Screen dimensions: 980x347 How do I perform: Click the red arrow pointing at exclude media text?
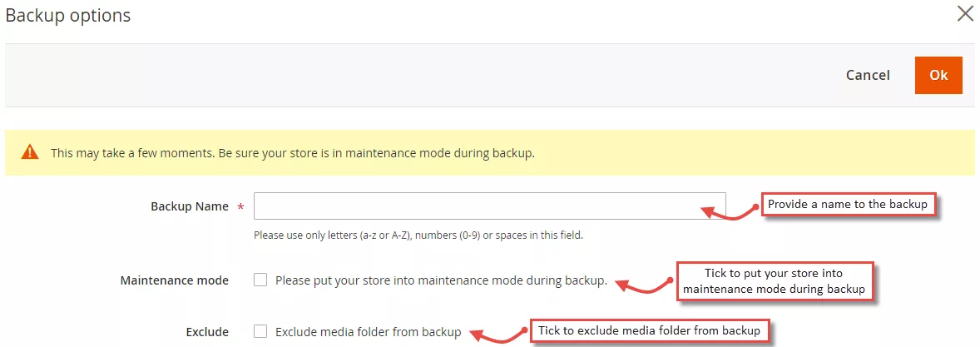coord(499,335)
